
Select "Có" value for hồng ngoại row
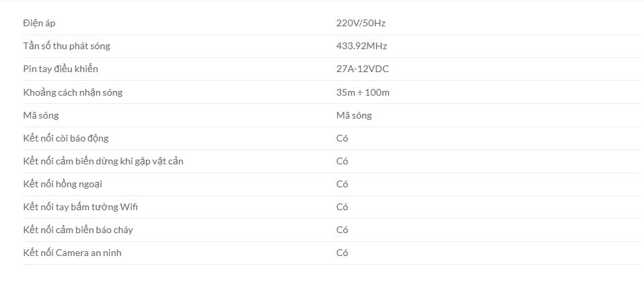tap(342, 184)
